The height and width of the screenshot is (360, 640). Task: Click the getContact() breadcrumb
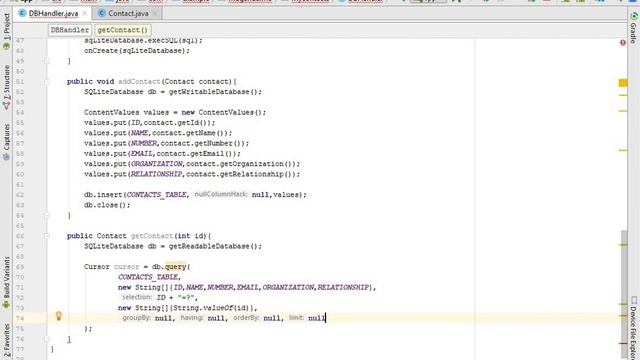pos(123,30)
